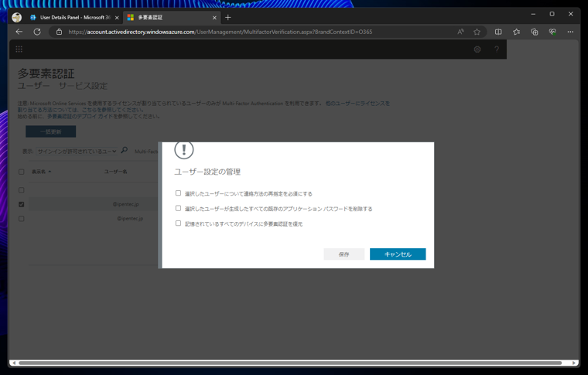This screenshot has width=588, height=375.
Task: Open the サインインが許可されているユーザー dropdown
Action: 77,152
